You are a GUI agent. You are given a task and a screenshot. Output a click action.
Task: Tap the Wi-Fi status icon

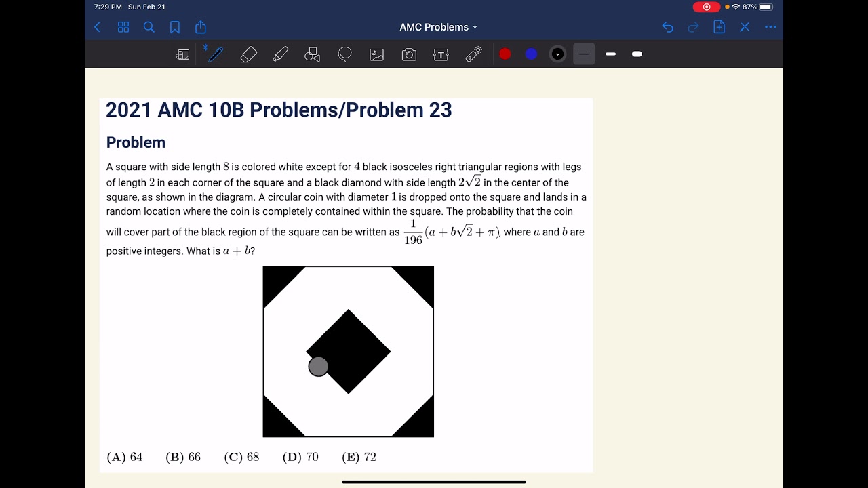[x=736, y=7]
